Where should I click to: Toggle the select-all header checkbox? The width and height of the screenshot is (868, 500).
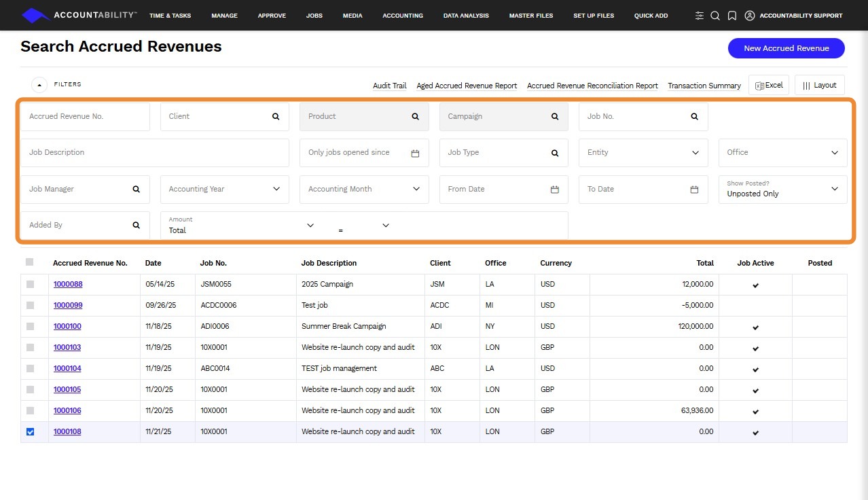pos(29,262)
